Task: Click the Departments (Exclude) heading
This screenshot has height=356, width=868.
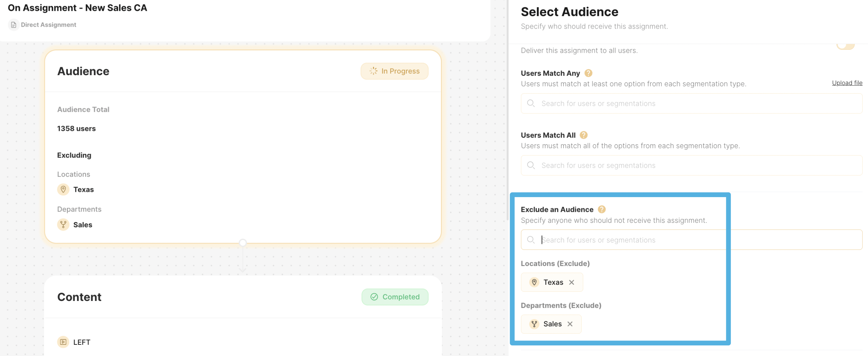Action: tap(561, 306)
